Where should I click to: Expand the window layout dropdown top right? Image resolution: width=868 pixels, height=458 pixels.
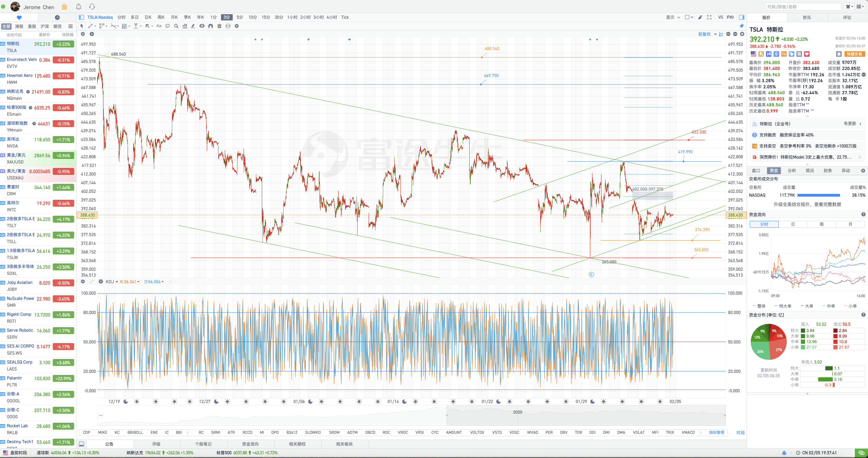[860, 7]
